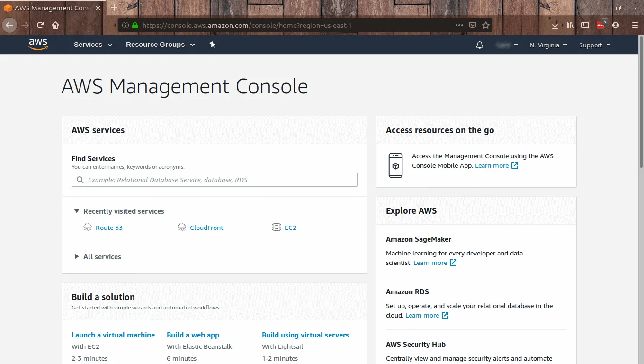The height and width of the screenshot is (364, 644).
Task: Open CloudFront from recent services
Action: (206, 227)
